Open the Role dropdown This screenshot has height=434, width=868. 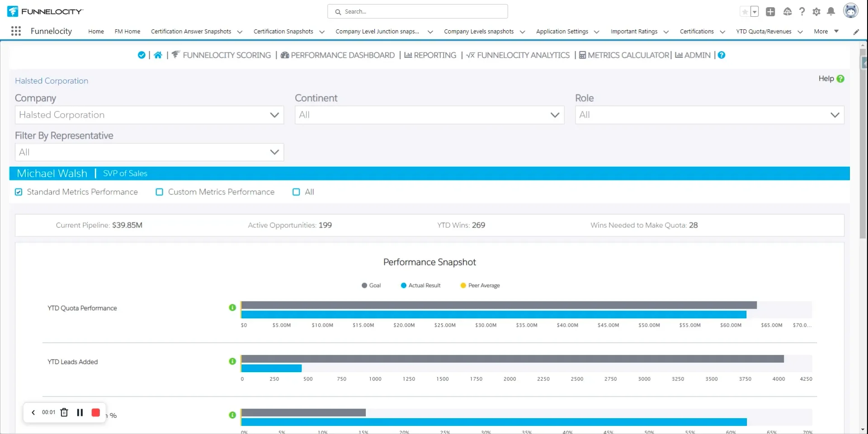pyautogui.click(x=709, y=115)
